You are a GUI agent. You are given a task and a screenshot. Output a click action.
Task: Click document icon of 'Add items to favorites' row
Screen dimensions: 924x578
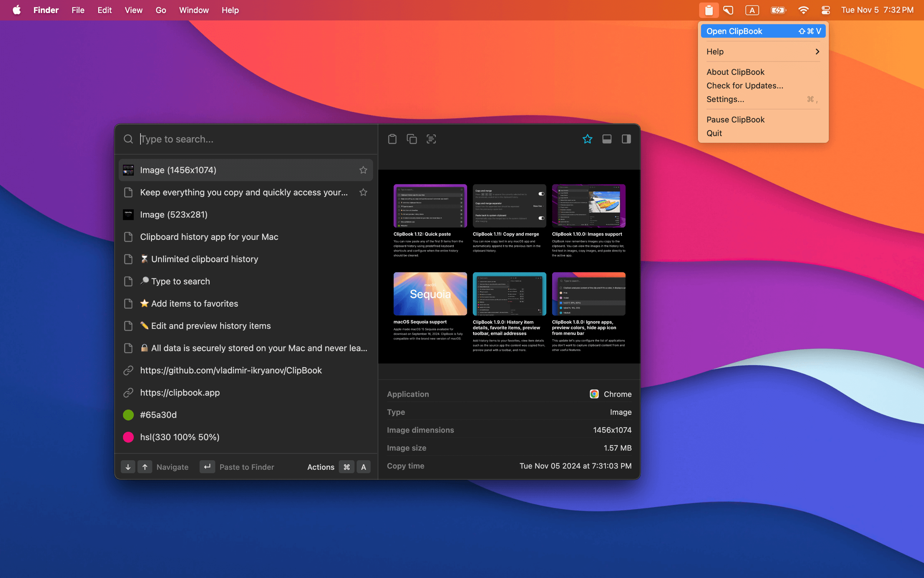pos(128,303)
